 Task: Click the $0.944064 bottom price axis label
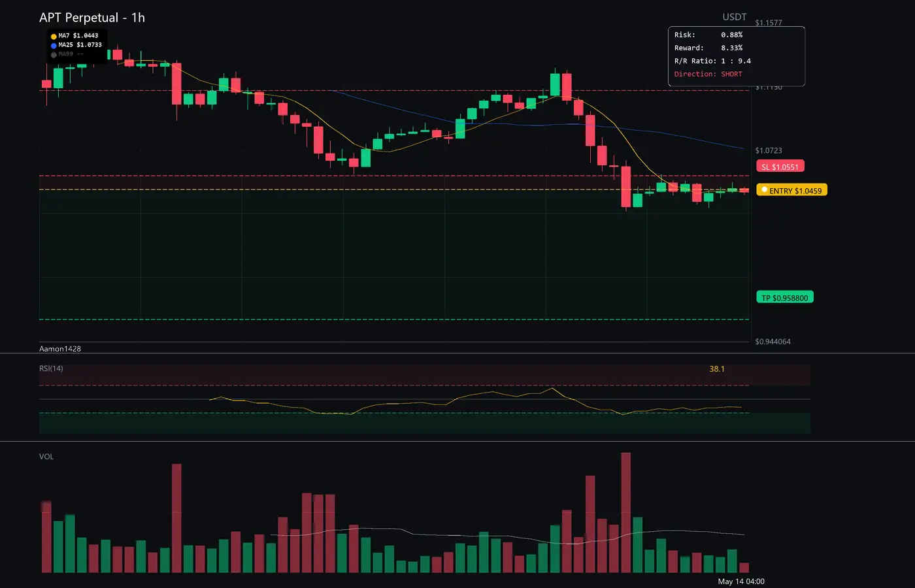(x=773, y=342)
